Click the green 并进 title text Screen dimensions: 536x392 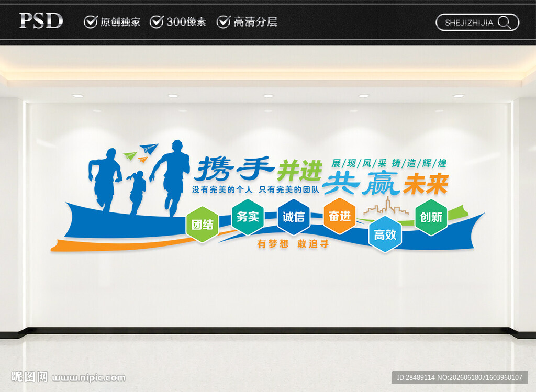300,170
